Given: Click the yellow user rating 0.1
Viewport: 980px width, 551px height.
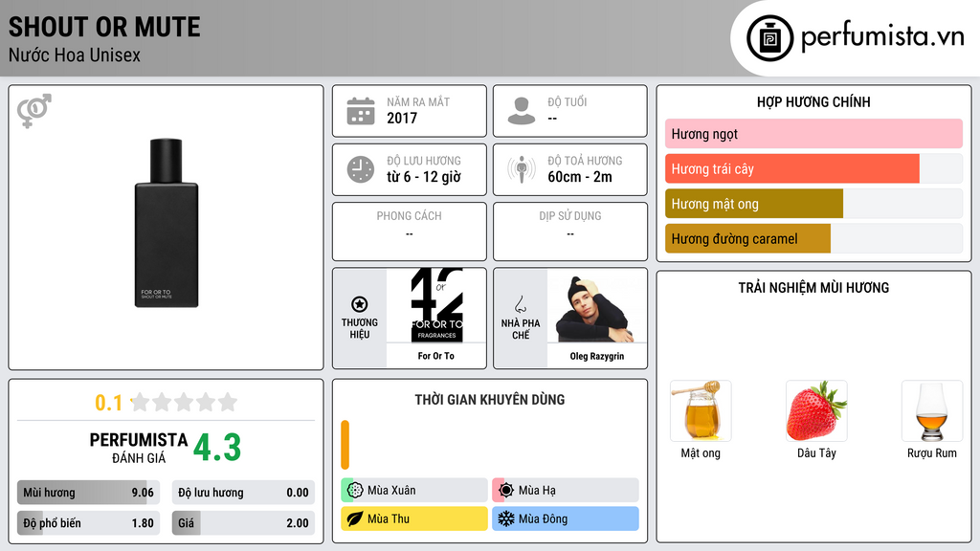Looking at the screenshot, I should click(109, 403).
